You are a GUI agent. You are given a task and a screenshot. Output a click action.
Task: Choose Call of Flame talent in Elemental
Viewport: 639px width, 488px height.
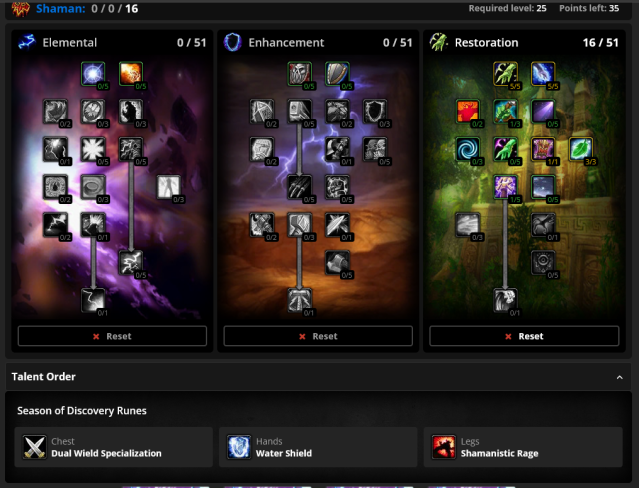pyautogui.click(x=131, y=111)
